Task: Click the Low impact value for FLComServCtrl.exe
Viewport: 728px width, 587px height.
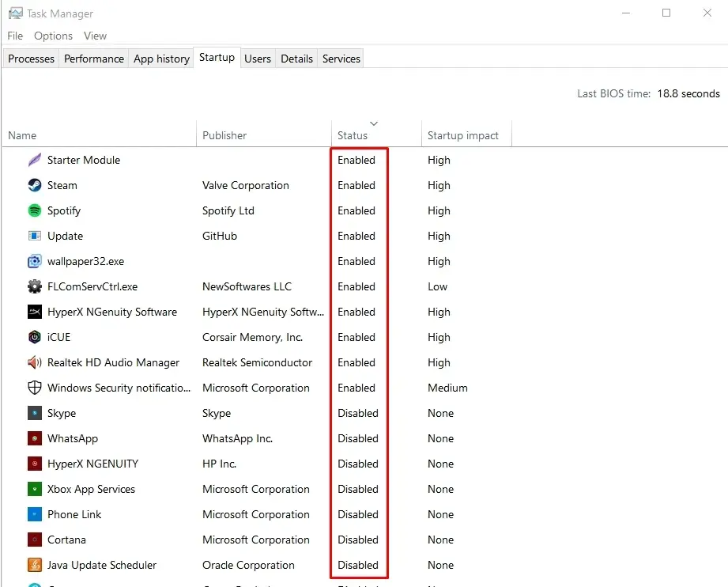Action: pyautogui.click(x=437, y=286)
